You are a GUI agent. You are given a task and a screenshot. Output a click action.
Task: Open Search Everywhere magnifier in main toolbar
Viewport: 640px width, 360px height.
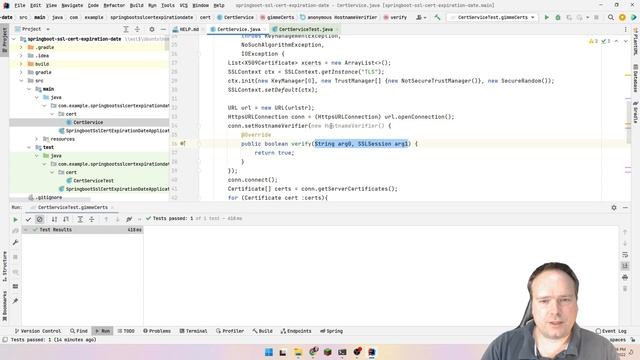click(611, 18)
